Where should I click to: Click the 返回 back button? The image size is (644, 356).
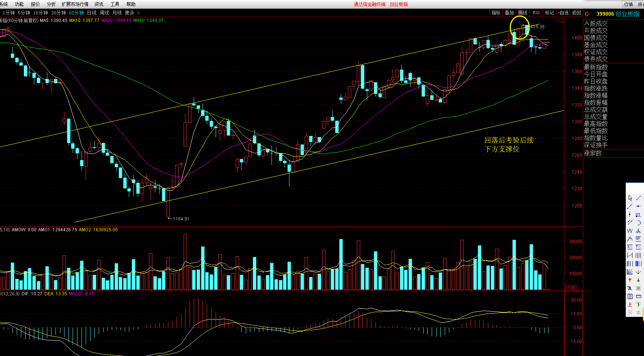pos(577,13)
